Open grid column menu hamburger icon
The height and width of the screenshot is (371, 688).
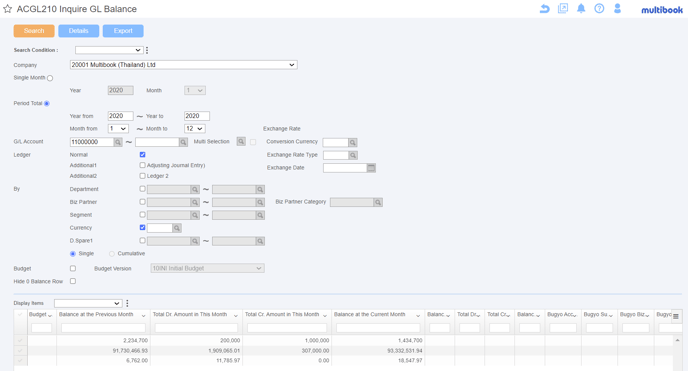click(x=676, y=316)
